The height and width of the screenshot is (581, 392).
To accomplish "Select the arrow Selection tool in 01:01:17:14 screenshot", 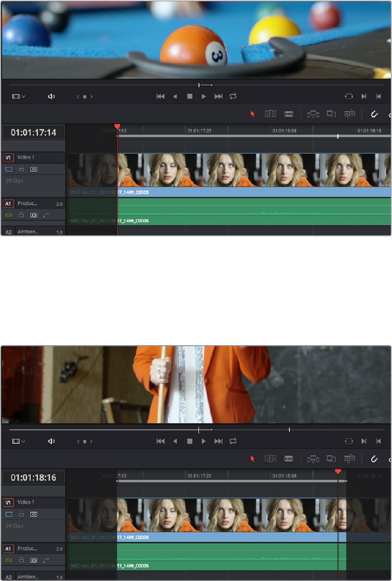I will click(252, 114).
